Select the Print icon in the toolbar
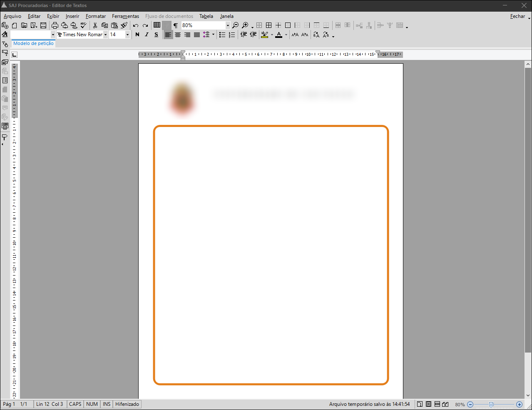The width and height of the screenshot is (532, 410). (55, 25)
